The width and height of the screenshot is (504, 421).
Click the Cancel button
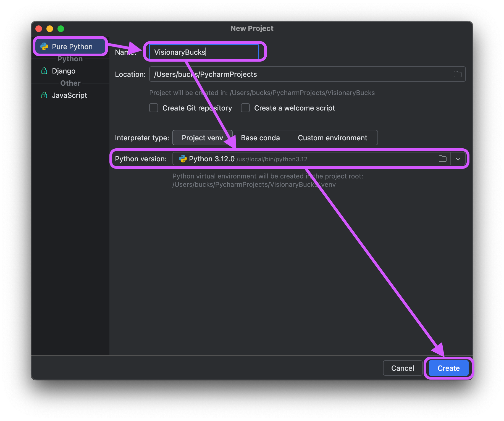[402, 368]
